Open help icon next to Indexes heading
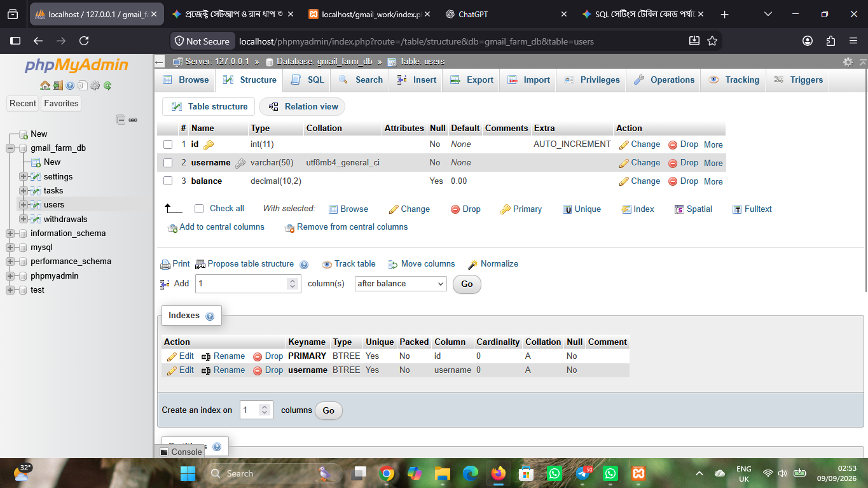Screen dimensions: 868x488 pyautogui.click(x=210, y=316)
